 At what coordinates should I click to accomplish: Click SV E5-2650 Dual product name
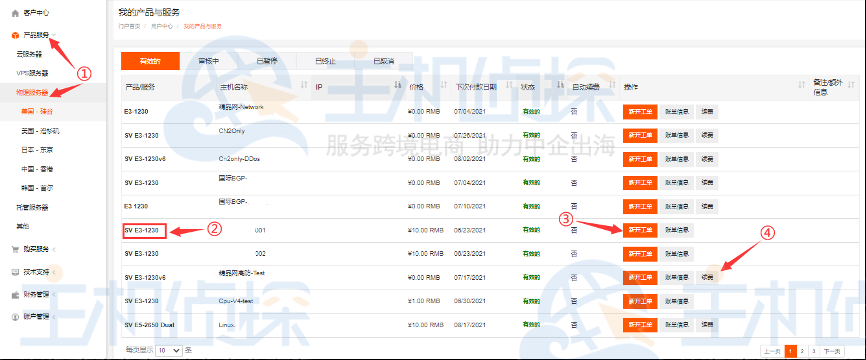[150, 325]
